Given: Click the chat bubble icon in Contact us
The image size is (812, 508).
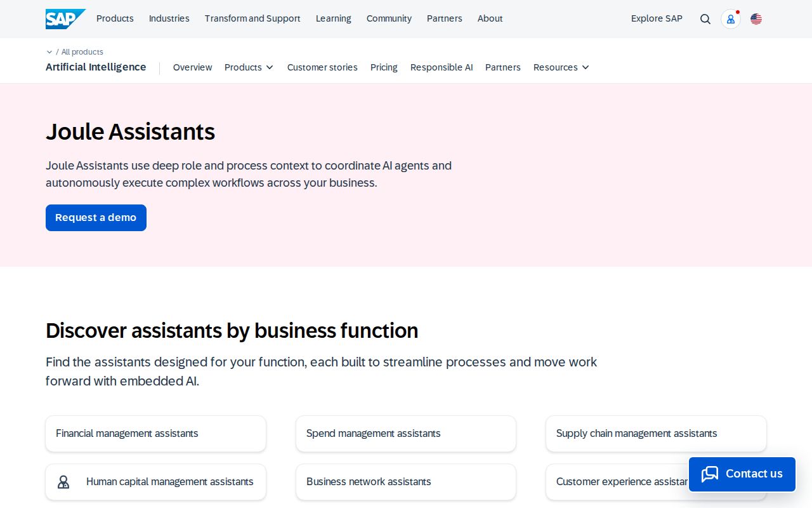Looking at the screenshot, I should coord(710,474).
